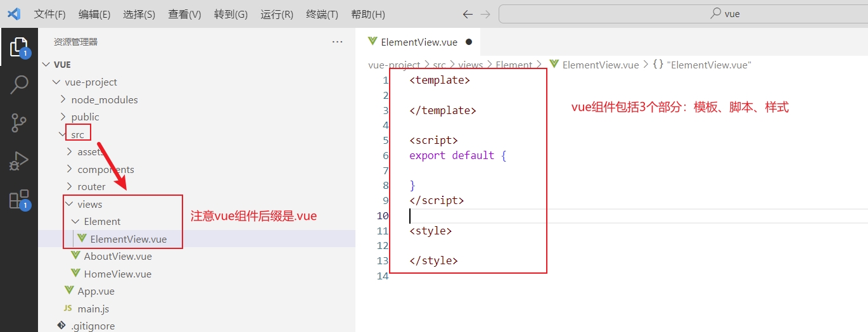Open the Extensions view icon
Screen dimensions: 868x332
coord(19,199)
